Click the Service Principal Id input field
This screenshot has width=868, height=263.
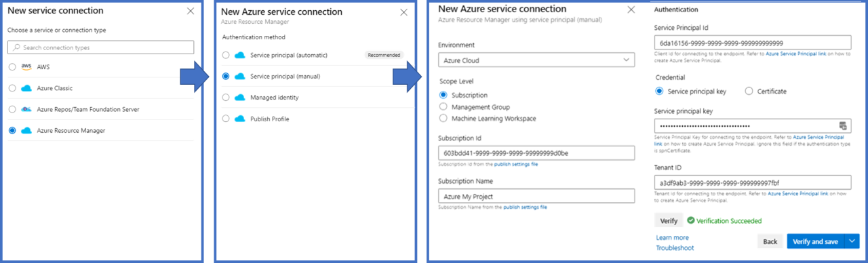coord(753,43)
